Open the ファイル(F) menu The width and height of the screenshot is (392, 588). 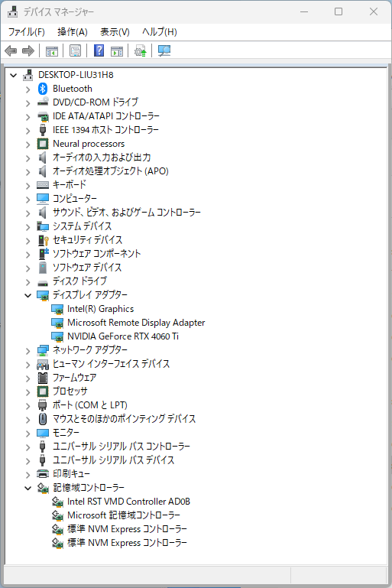(x=27, y=32)
